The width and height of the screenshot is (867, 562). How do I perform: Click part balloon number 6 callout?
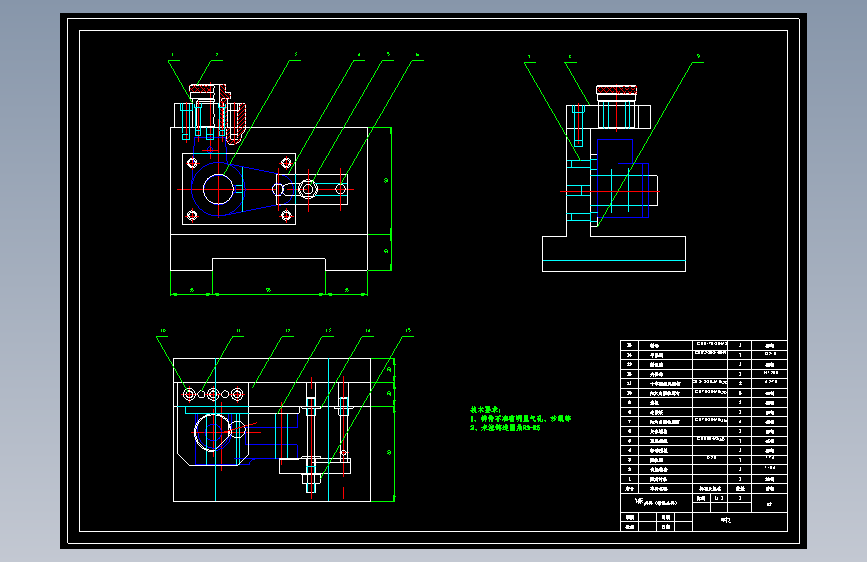click(417, 55)
